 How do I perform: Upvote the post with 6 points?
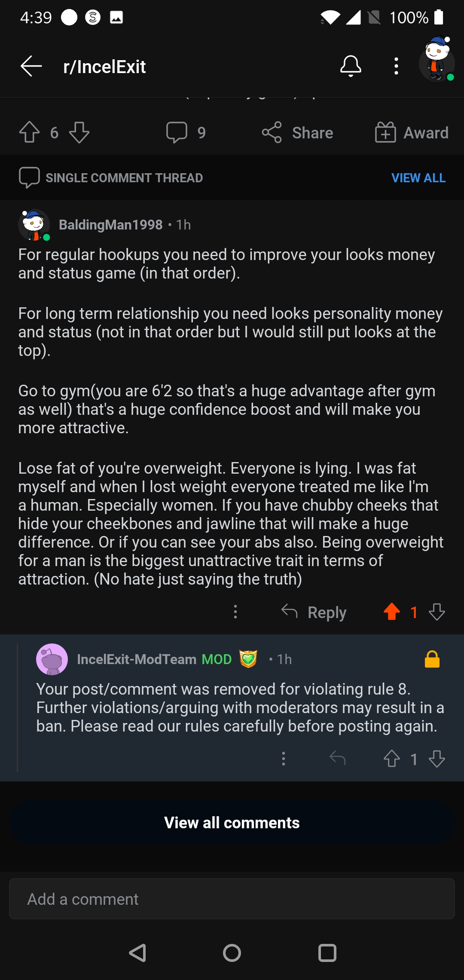pos(29,132)
